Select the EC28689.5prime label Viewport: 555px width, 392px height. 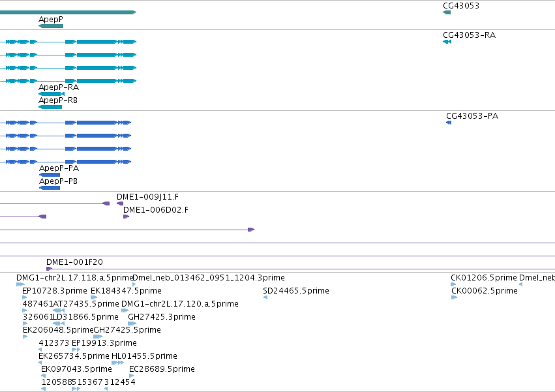[x=162, y=369]
